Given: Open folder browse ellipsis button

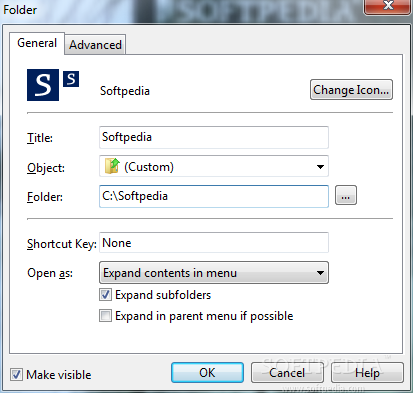Looking at the screenshot, I should tap(346, 195).
